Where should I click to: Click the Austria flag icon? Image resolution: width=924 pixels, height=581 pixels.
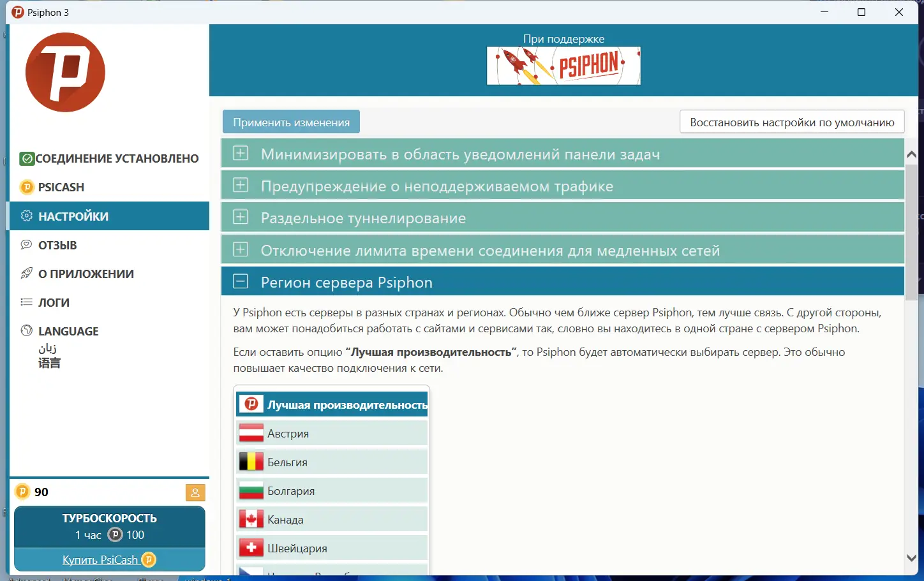(x=251, y=433)
